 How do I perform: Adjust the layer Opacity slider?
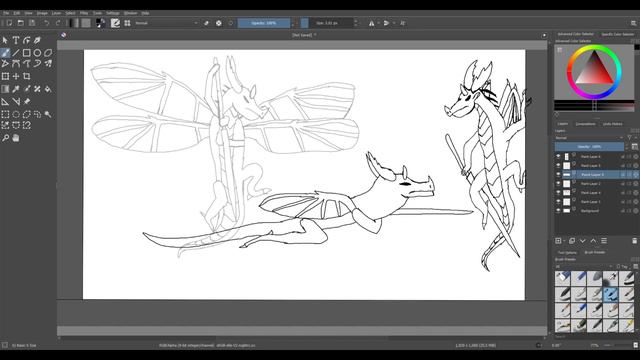tap(589, 147)
